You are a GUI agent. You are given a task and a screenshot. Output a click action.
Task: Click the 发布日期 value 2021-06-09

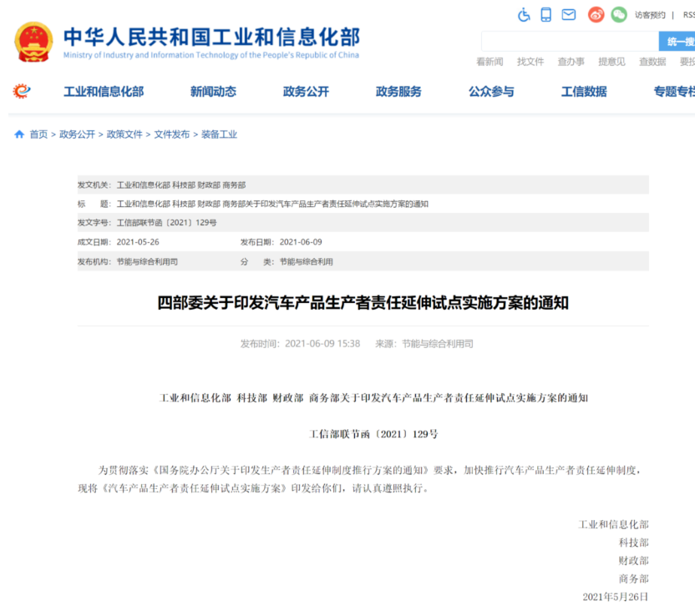point(301,242)
